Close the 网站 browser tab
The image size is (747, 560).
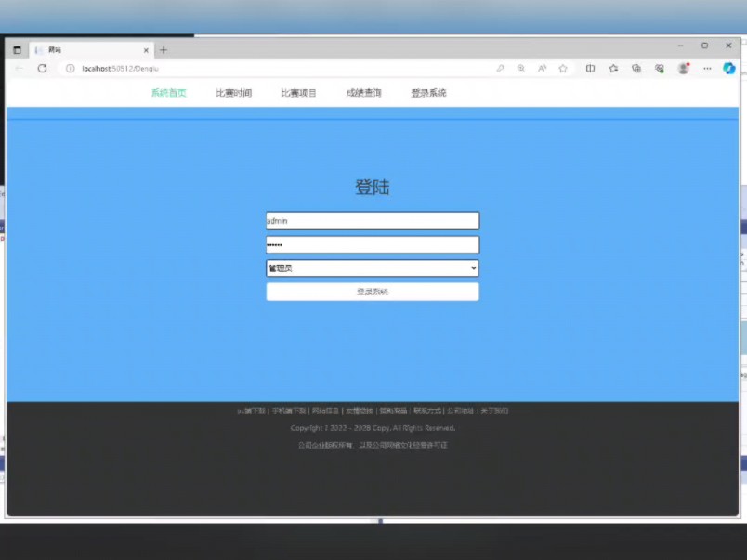tap(146, 50)
